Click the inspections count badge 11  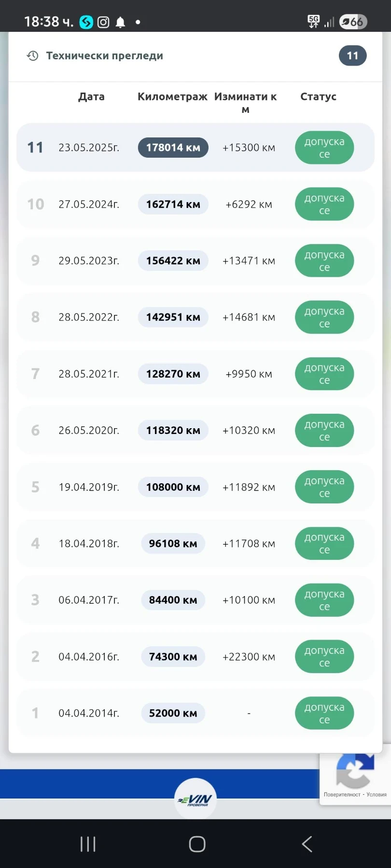coord(352,56)
